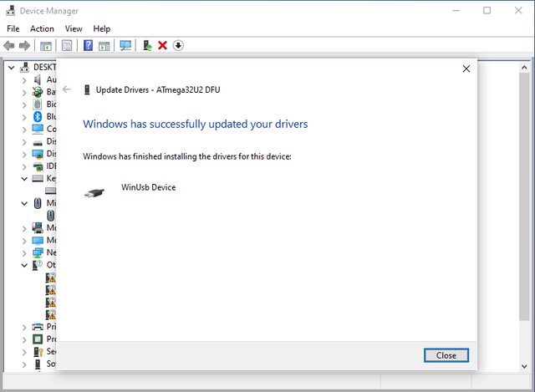
Task: Collapse the Mi mice category
Action: 24,203
